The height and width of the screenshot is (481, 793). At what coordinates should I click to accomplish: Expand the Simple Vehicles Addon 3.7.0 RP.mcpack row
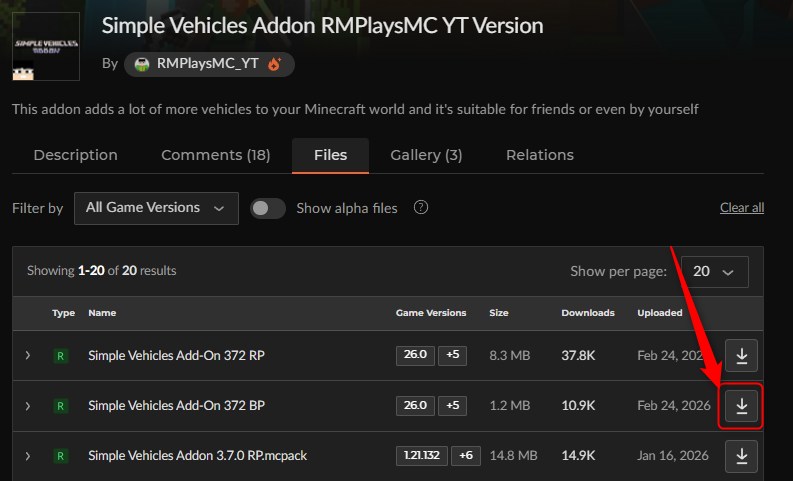coord(28,456)
